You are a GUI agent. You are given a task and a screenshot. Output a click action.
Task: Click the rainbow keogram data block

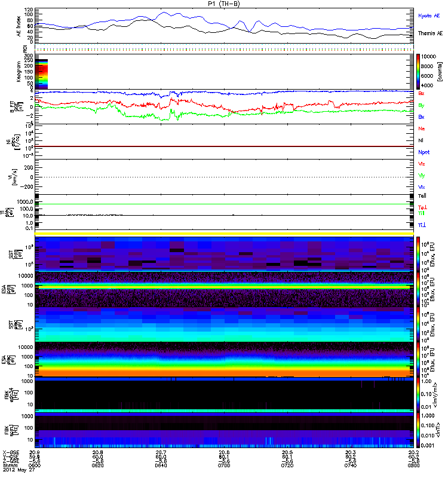point(41,74)
